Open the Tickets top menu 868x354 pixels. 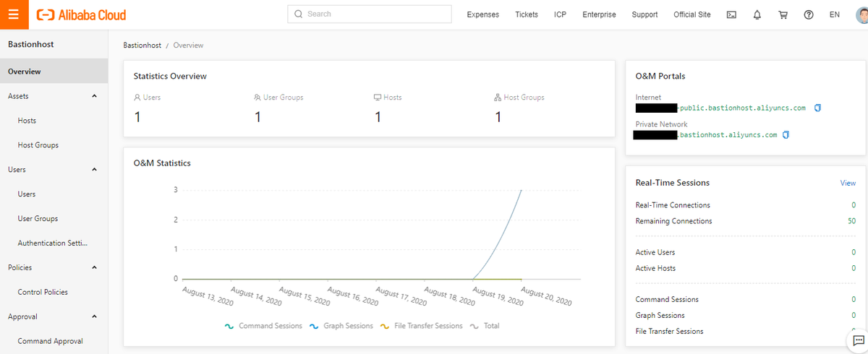[527, 14]
